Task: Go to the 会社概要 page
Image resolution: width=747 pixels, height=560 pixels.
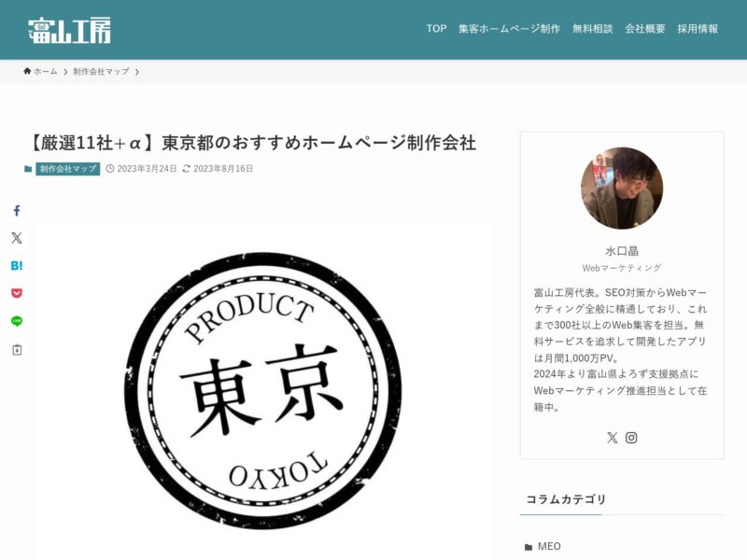Action: (x=645, y=29)
